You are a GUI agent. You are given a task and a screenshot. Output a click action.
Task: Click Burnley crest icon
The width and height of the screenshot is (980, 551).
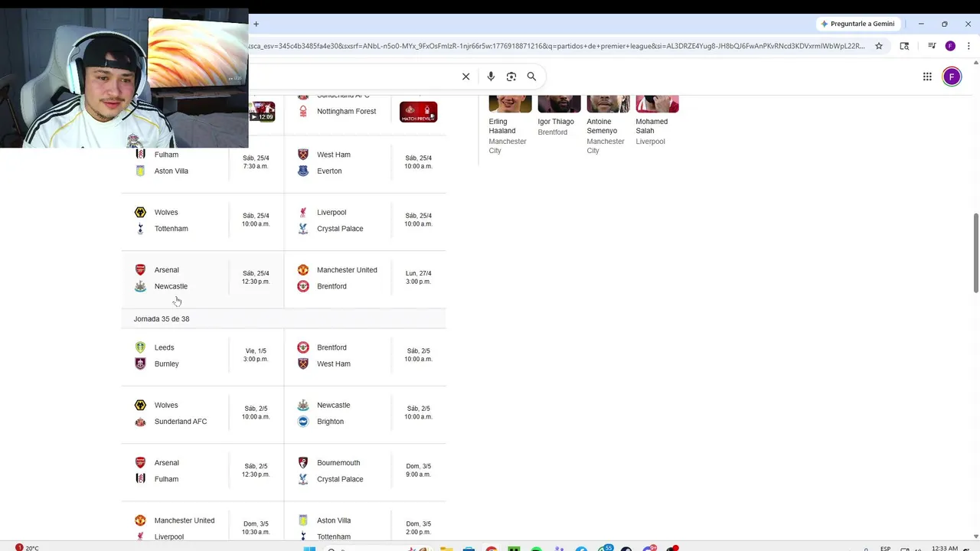click(x=140, y=364)
